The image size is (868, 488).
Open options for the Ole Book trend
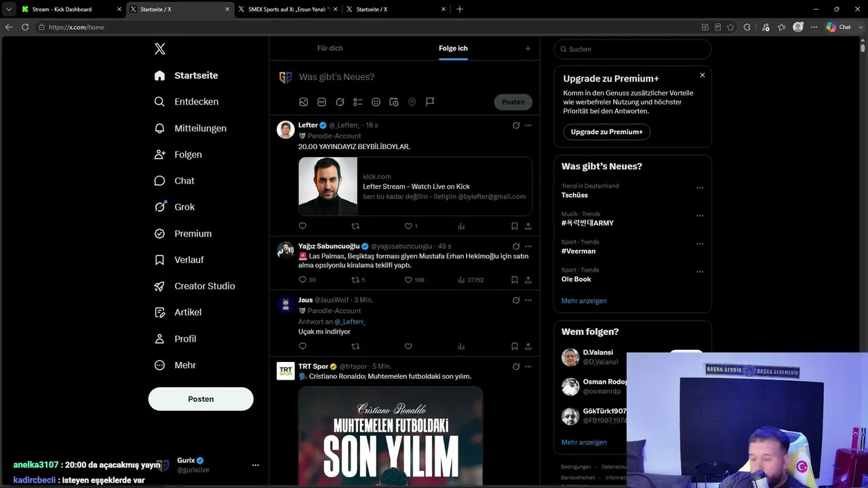tap(700, 272)
